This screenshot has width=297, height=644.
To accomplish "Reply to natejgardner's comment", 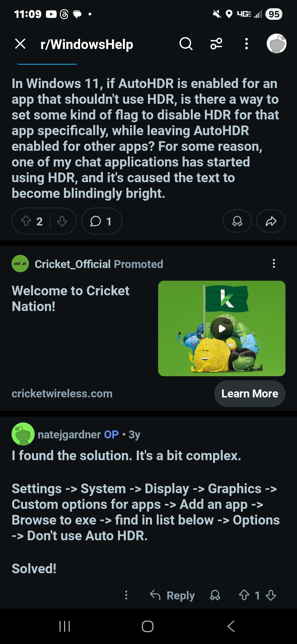I will pyautogui.click(x=172, y=595).
